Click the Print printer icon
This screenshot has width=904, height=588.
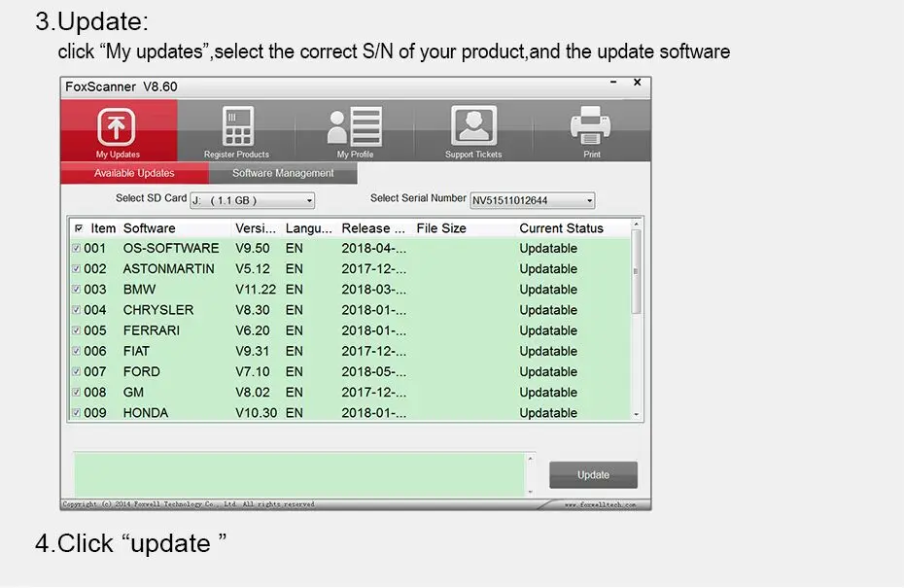[x=591, y=125]
